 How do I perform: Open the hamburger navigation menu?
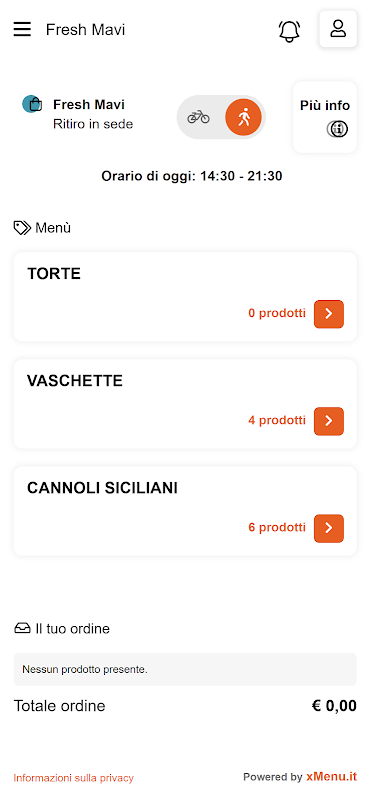(22, 30)
